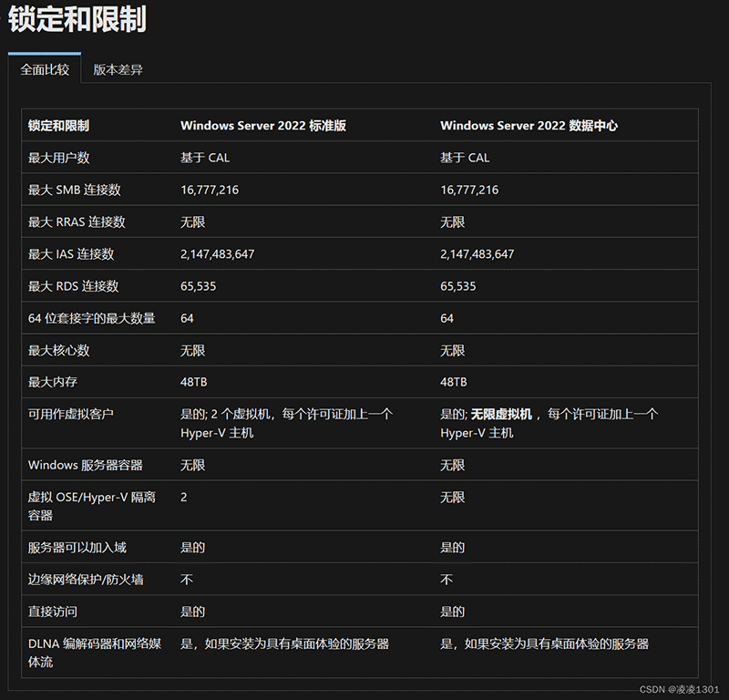Open the 版本差异 tab
This screenshot has width=729, height=700.
[x=118, y=69]
